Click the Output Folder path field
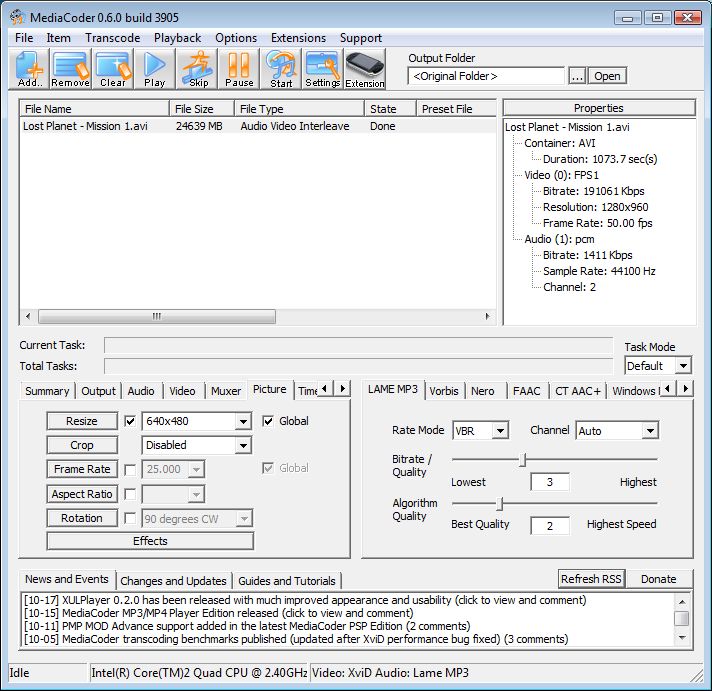Screen dimensions: 712x691 (486, 76)
